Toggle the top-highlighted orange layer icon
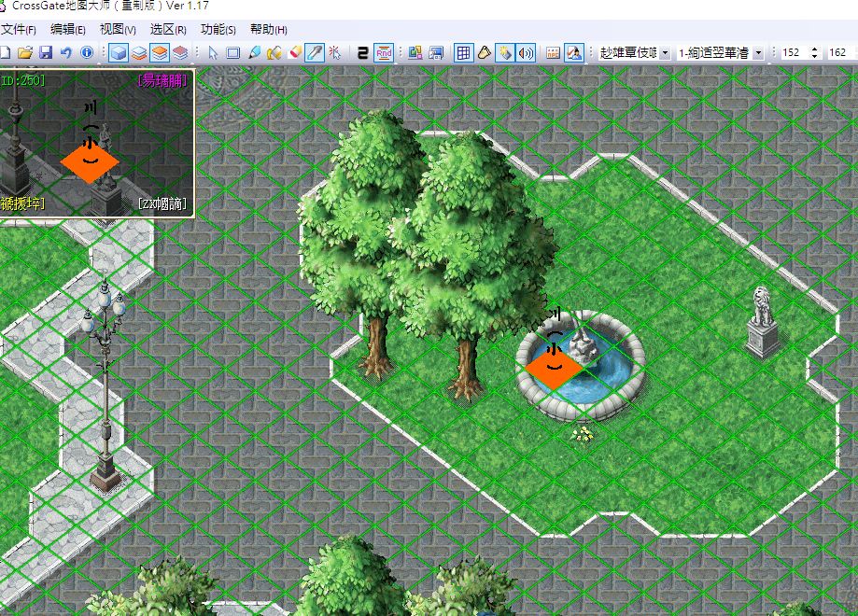858x616 pixels. pyautogui.click(x=160, y=53)
